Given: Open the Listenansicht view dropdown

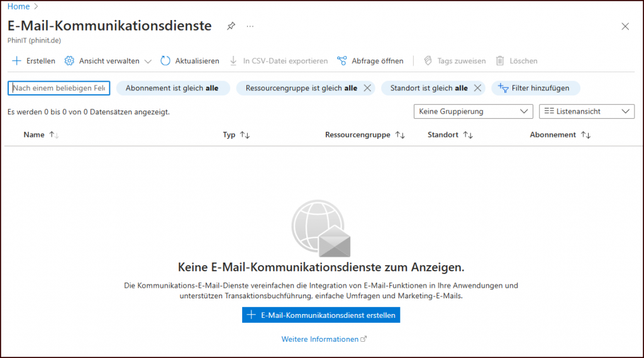Looking at the screenshot, I should click(x=587, y=112).
